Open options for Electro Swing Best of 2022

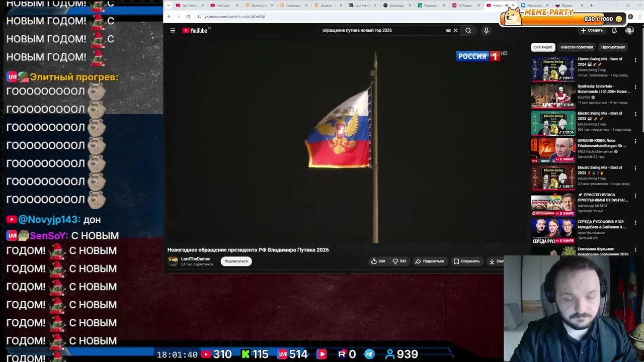[x=635, y=168]
